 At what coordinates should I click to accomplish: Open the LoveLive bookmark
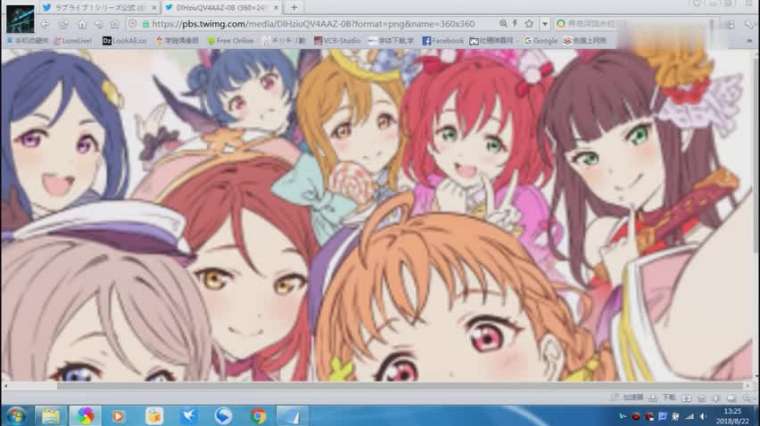pos(73,41)
